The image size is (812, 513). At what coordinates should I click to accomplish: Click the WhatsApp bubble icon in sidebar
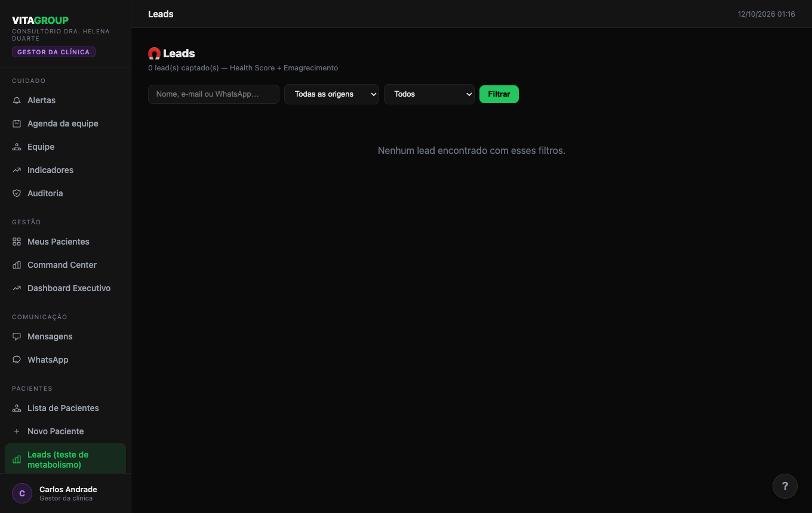tap(17, 360)
